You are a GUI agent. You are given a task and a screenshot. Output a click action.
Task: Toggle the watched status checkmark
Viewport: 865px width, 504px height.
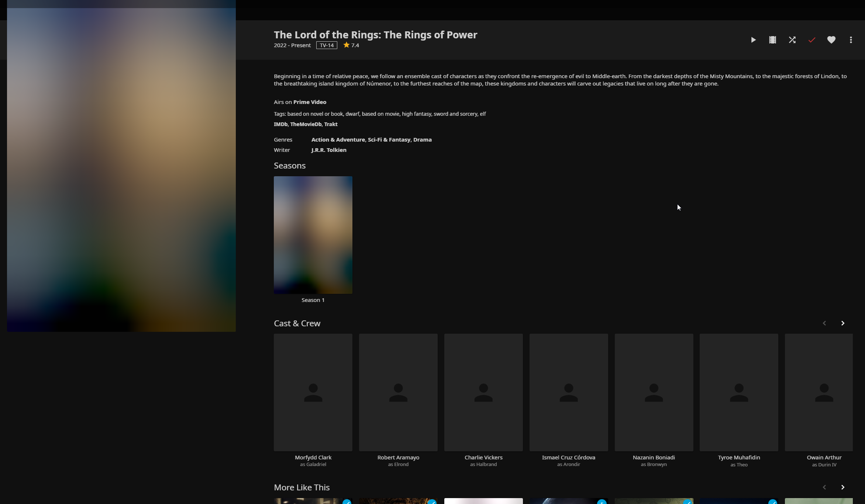pos(811,40)
